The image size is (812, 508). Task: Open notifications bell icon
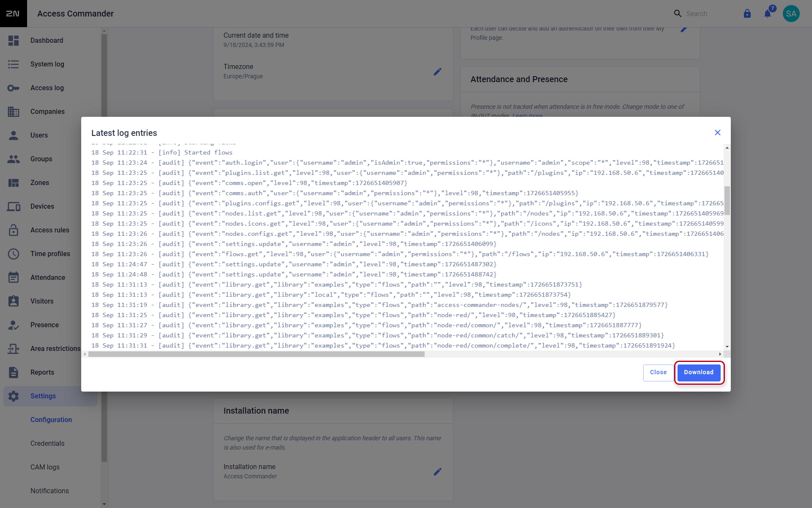click(768, 14)
